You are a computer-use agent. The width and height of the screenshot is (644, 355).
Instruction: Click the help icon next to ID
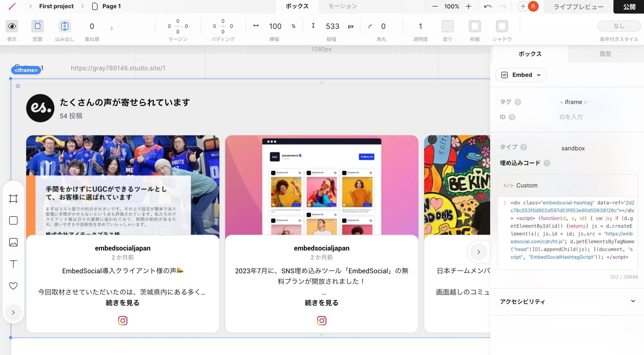coord(512,117)
